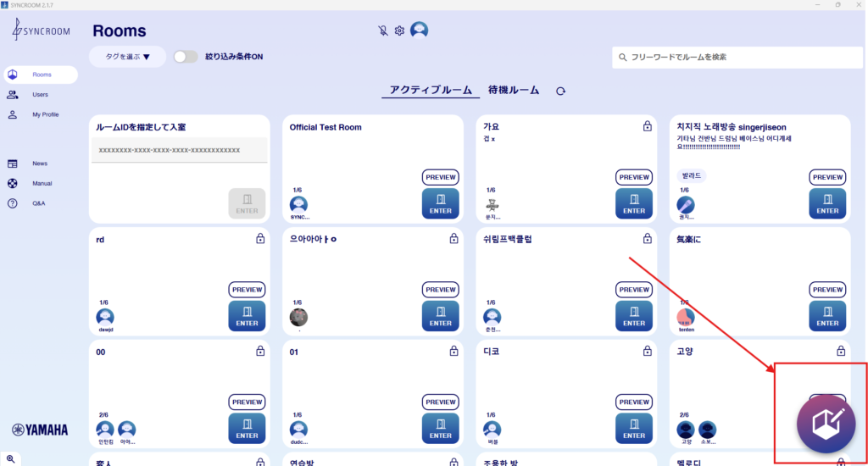Image resolution: width=868 pixels, height=466 pixels.
Task: Expand the タグを選ぶ tag dropdown
Action: [x=127, y=57]
